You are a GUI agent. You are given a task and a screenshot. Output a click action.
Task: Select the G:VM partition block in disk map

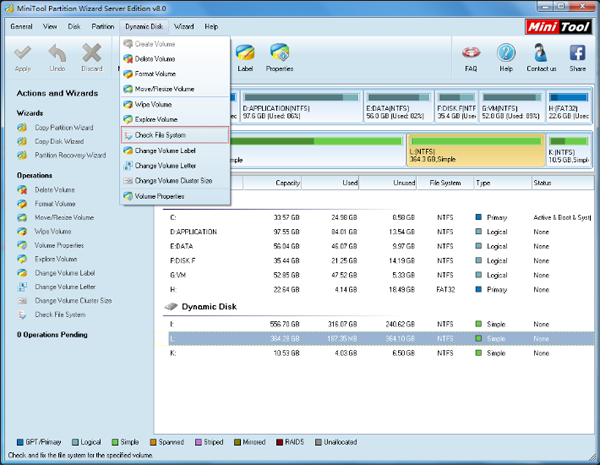click(x=512, y=106)
